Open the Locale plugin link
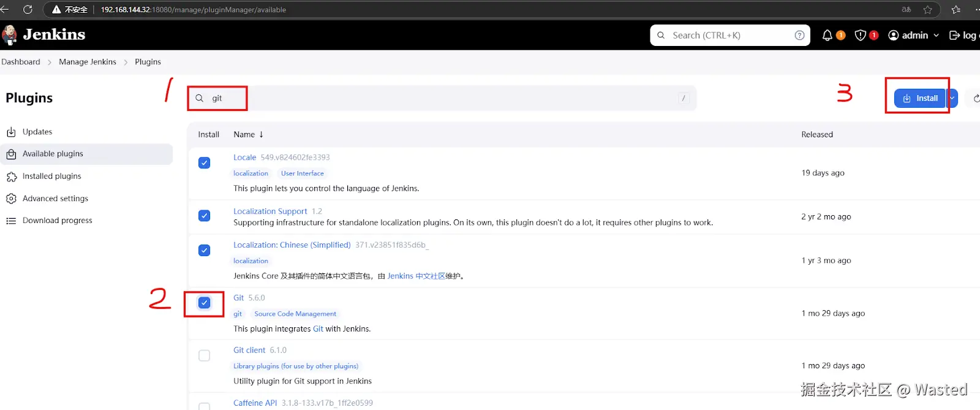Image resolution: width=980 pixels, height=410 pixels. point(244,158)
